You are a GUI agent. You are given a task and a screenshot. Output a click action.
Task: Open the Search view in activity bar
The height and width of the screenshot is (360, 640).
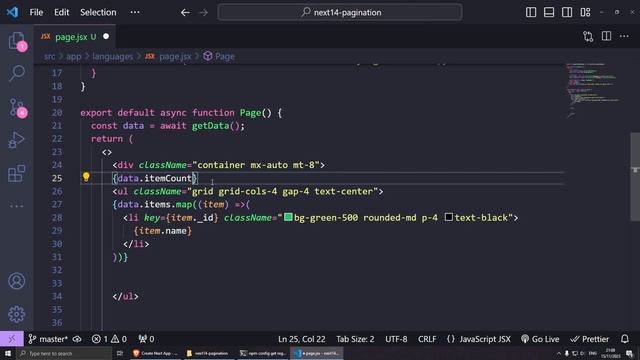(x=17, y=73)
